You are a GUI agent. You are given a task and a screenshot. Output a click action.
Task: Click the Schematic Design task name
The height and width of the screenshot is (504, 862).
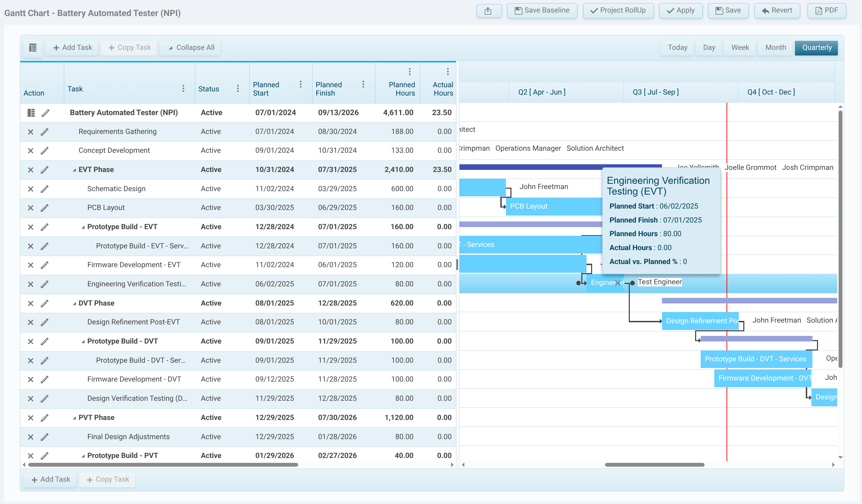pyautogui.click(x=116, y=189)
